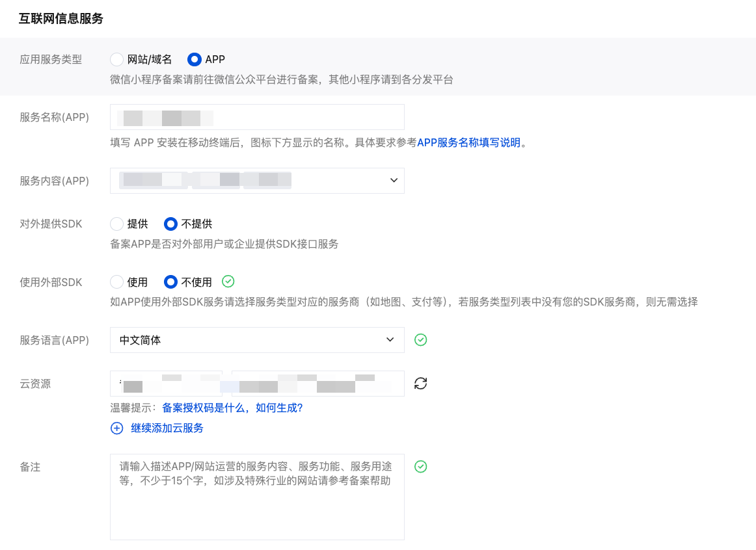
Task: Click 继续添加云服务 link text
Action: point(167,428)
